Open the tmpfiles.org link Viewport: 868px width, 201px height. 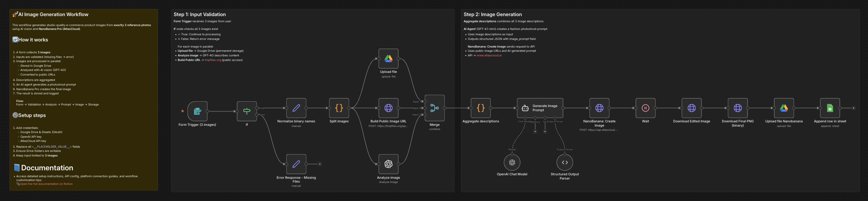point(213,60)
